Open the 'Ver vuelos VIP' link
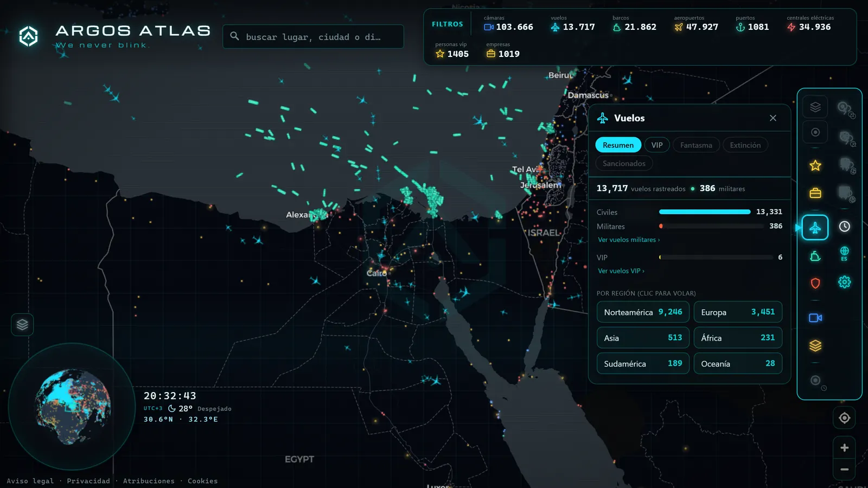Viewport: 868px width, 488px height. 621,271
